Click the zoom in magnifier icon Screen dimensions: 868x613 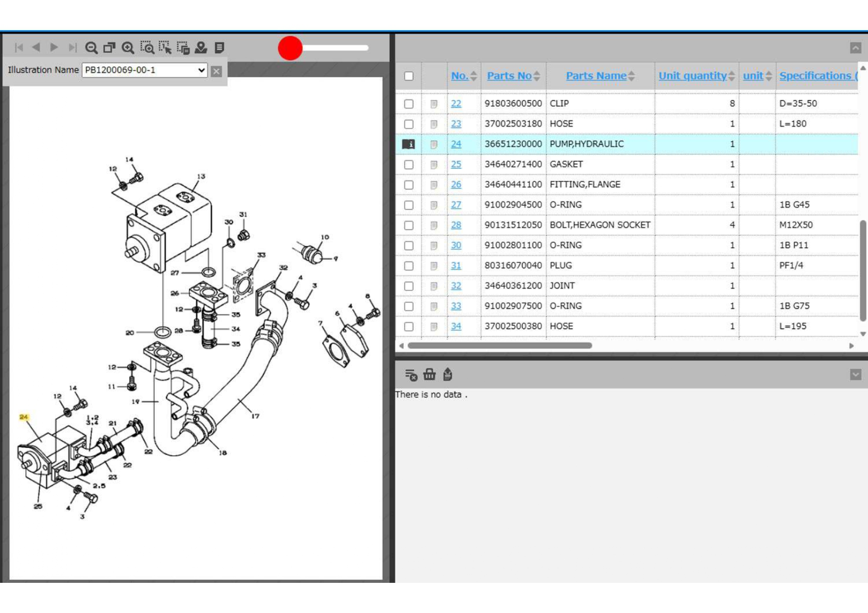[x=128, y=47]
